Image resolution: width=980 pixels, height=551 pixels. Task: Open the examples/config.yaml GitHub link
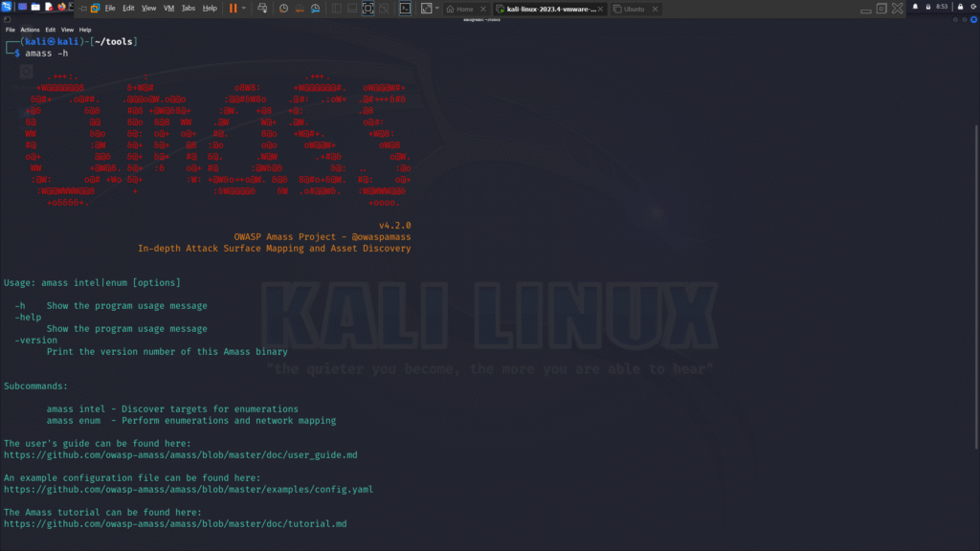coord(189,489)
